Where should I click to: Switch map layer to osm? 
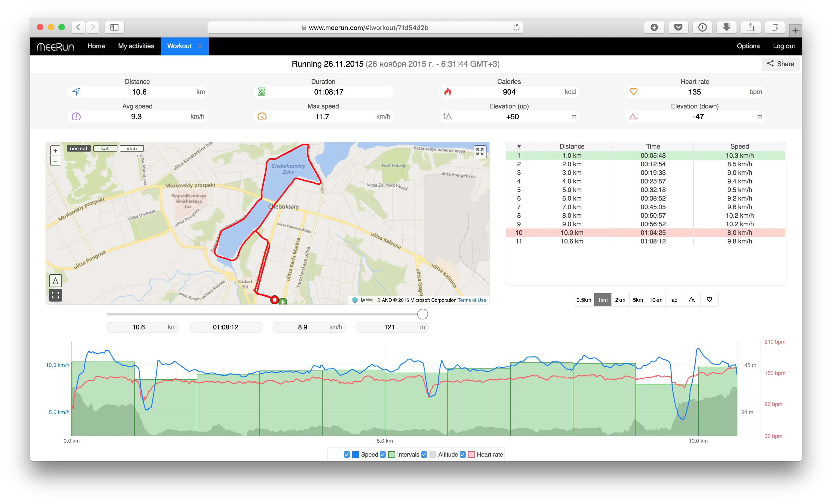pyautogui.click(x=132, y=148)
